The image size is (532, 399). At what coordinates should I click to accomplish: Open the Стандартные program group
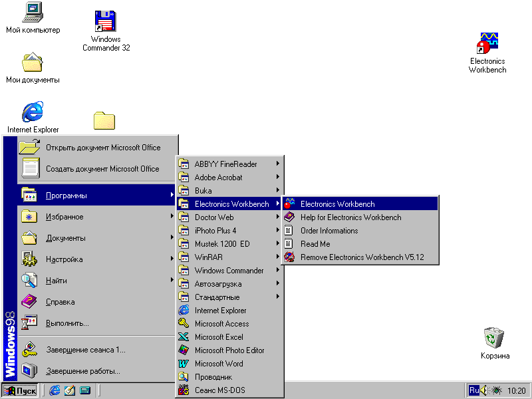point(229,297)
